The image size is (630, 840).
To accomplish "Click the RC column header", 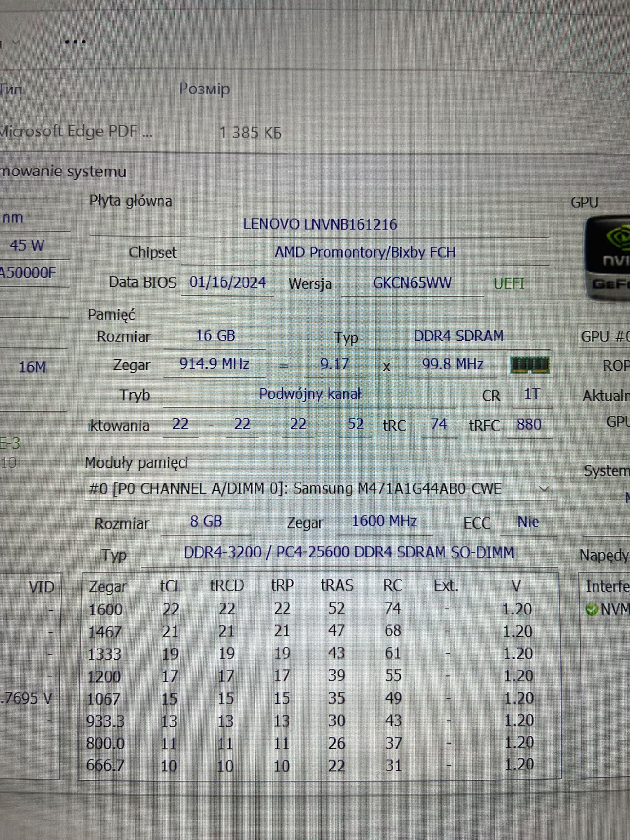I will pos(393,586).
